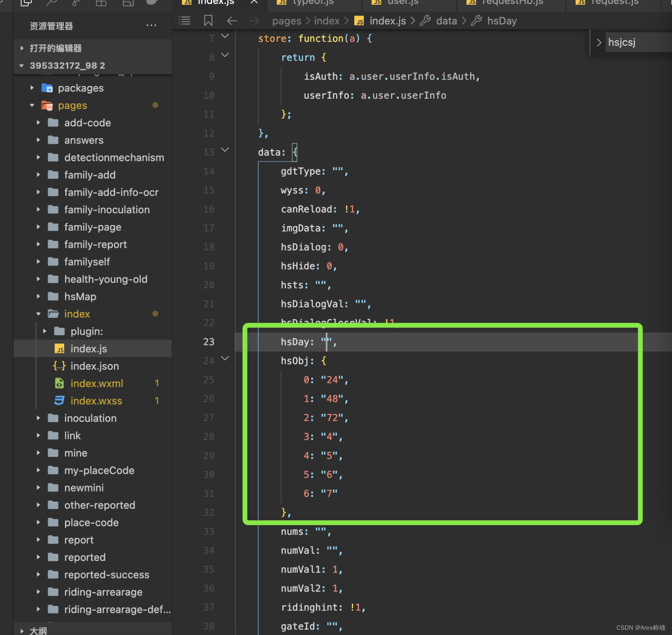Click the blue CSS icon of index.wxss

coord(59,401)
